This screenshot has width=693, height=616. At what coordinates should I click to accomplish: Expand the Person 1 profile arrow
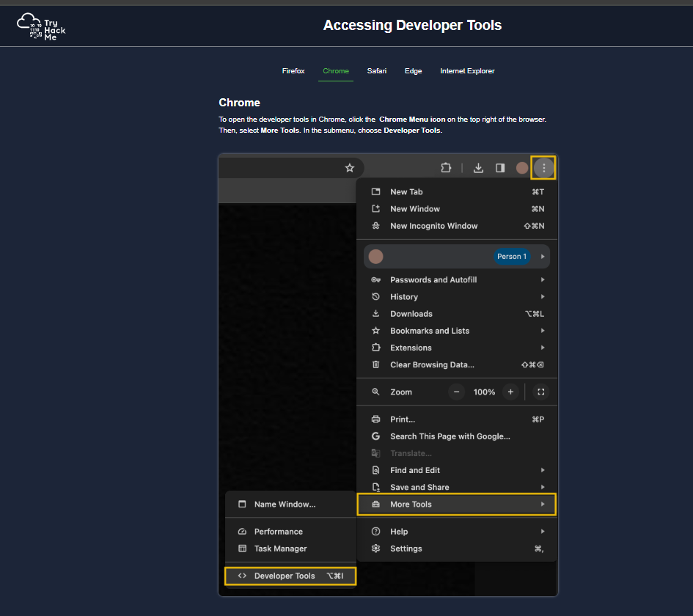[543, 256]
